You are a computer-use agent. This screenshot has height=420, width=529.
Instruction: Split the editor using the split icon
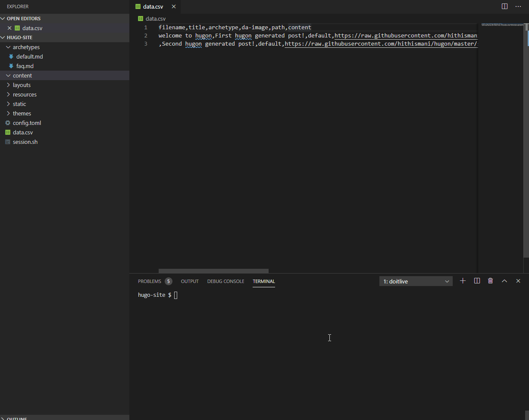tap(504, 6)
